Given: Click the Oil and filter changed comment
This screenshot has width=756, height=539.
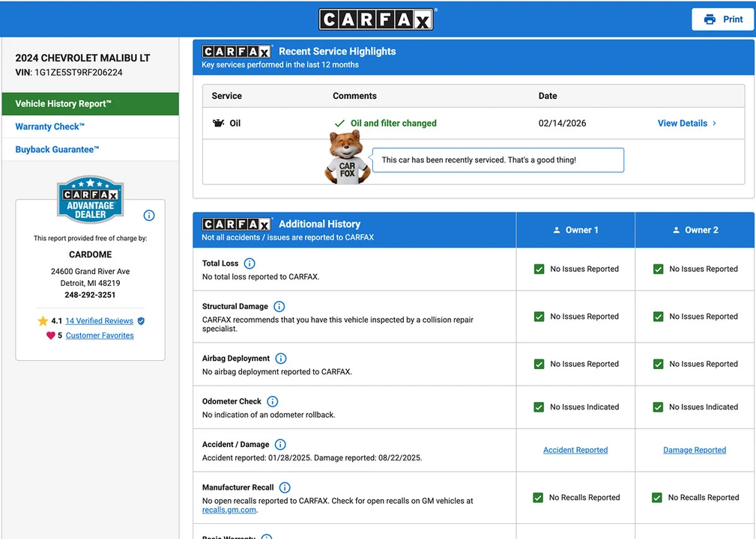Looking at the screenshot, I should [x=393, y=124].
